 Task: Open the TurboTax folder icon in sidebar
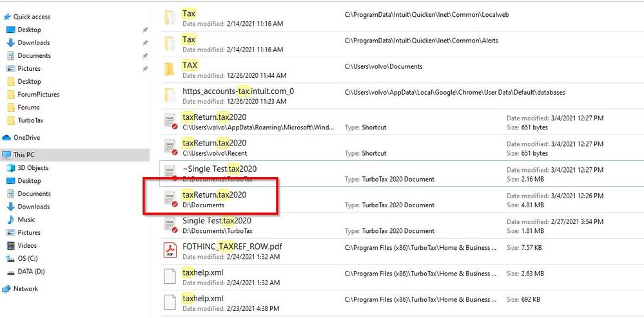11,120
